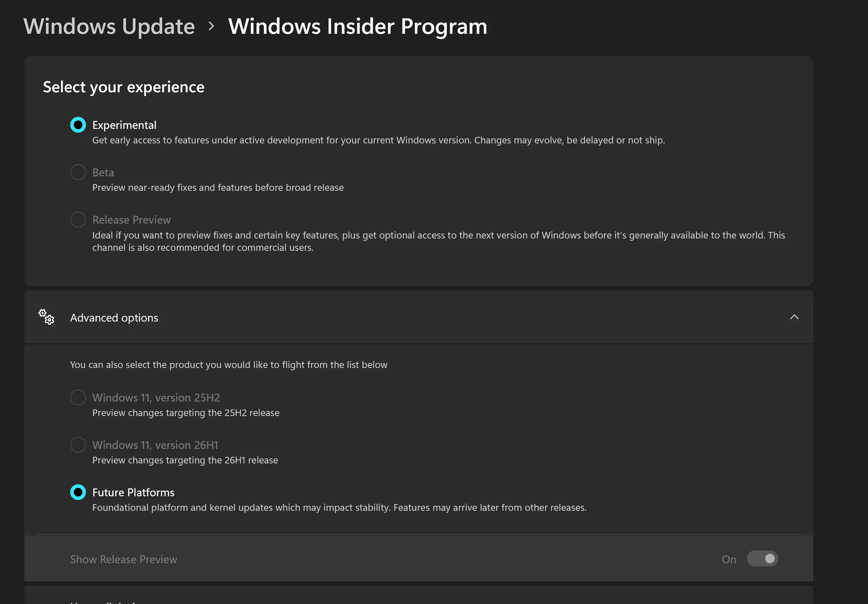Click the Future Platforms label text
The image size is (868, 604).
tap(133, 492)
